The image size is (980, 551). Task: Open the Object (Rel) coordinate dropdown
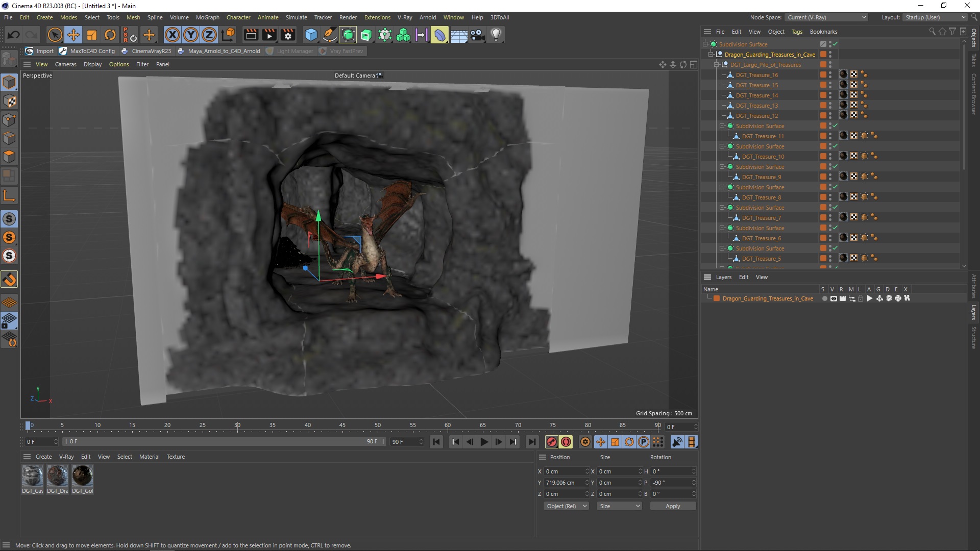566,506
